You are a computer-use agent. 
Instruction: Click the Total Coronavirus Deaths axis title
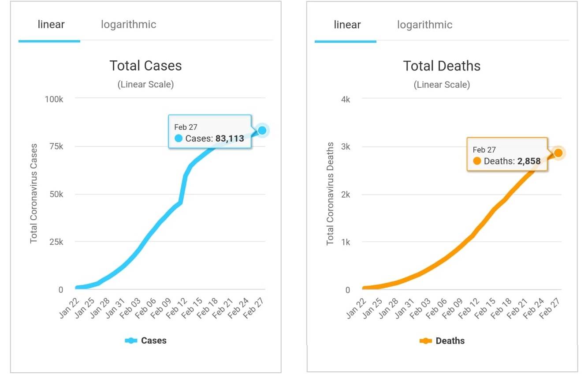pos(331,194)
